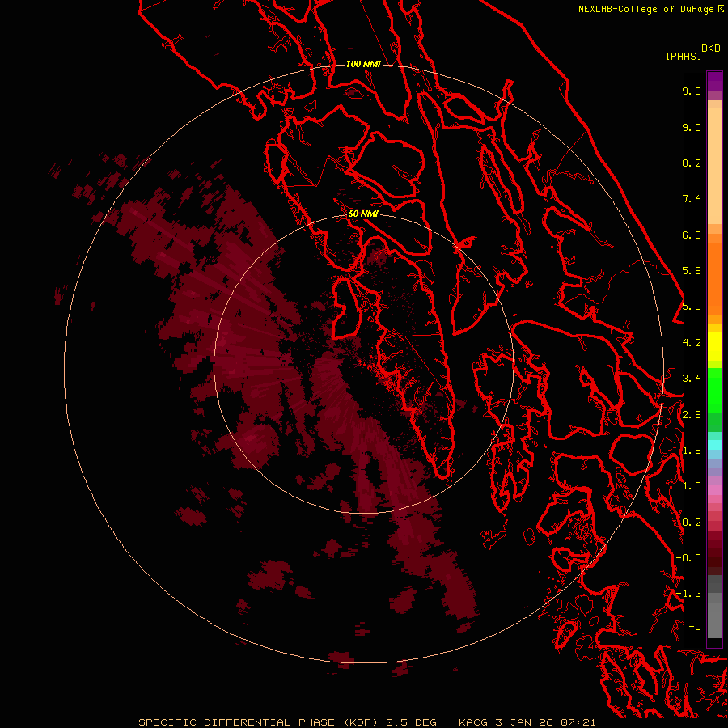This screenshot has height=728, width=728.
Task: Click the 3.4 value on the color scale
Action: coord(692,379)
